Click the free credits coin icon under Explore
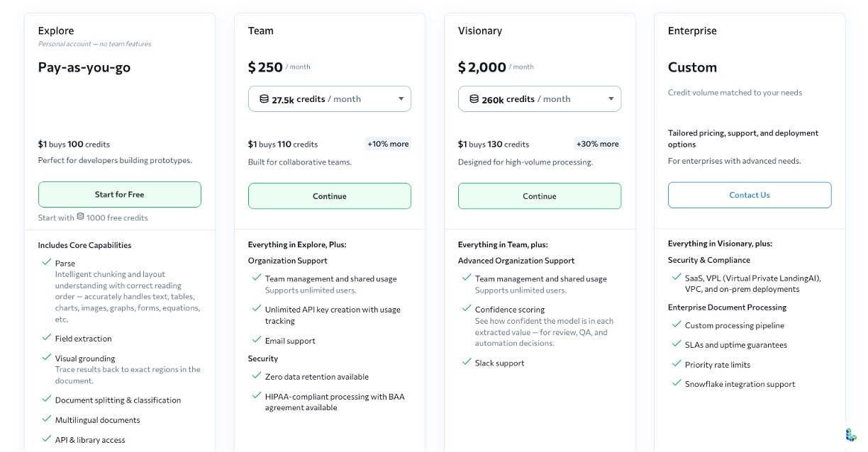The image size is (868, 452). tap(80, 217)
